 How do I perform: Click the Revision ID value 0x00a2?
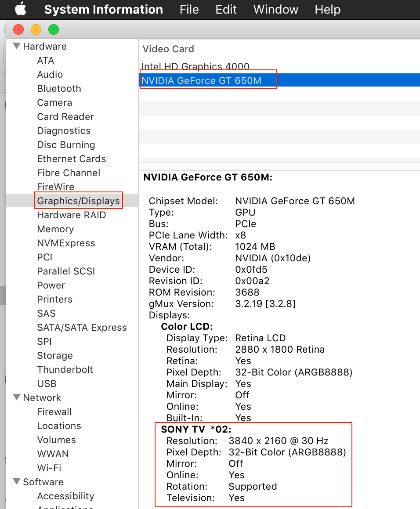pos(252,281)
